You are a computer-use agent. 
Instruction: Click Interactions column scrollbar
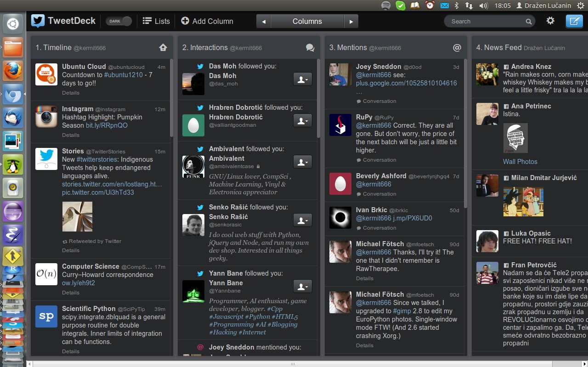coord(318,98)
